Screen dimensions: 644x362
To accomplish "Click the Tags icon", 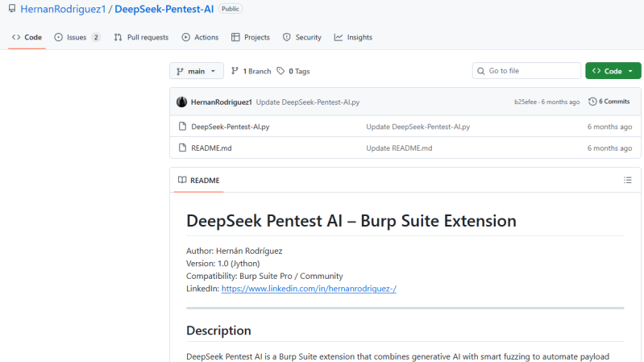I will point(280,71).
